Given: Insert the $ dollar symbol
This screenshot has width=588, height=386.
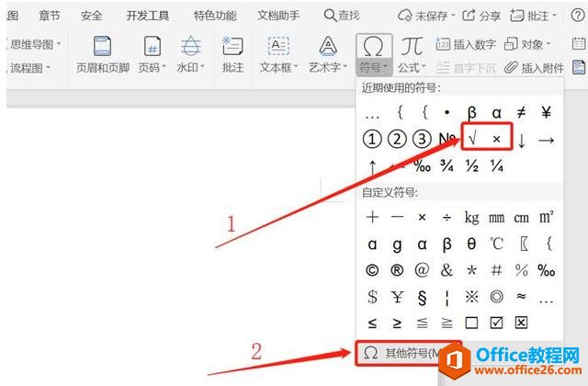Looking at the screenshot, I should tap(372, 297).
